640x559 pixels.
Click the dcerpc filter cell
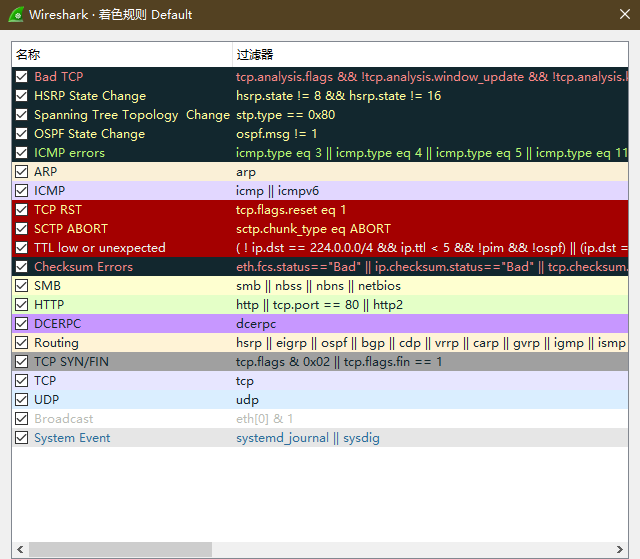[256, 324]
